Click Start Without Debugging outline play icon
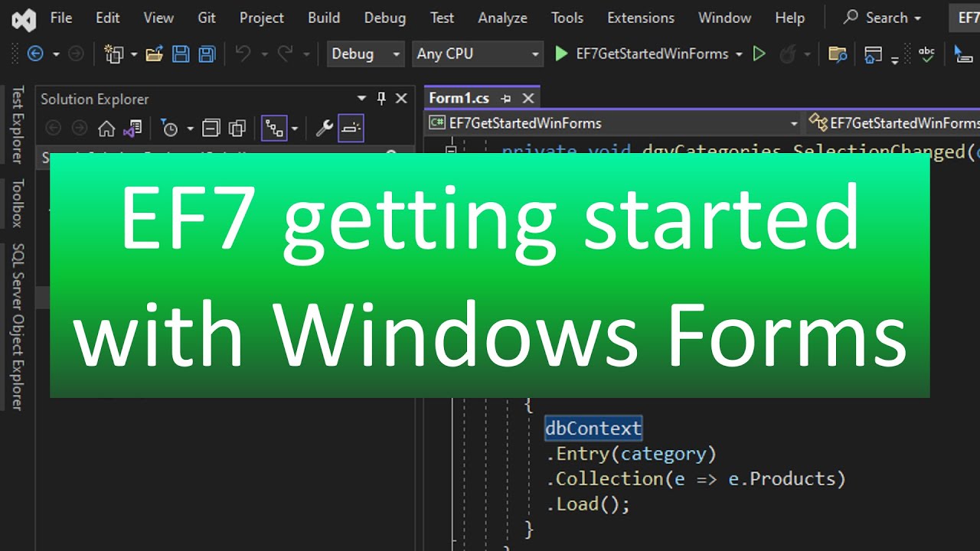Image resolution: width=980 pixels, height=551 pixels. (x=759, y=54)
